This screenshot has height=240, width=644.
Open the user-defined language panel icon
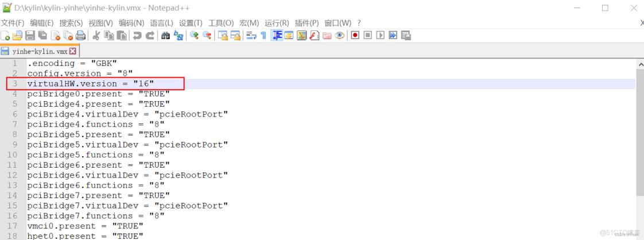289,36
